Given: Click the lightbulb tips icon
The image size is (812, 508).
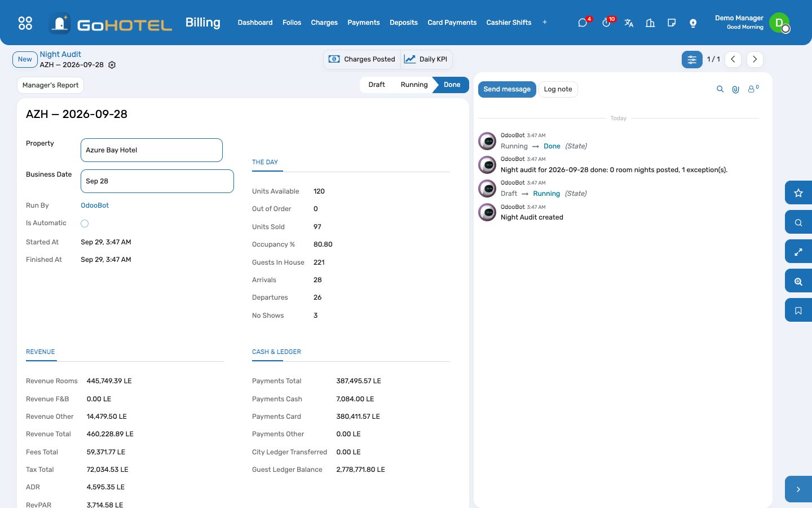Looking at the screenshot, I should click(x=693, y=23).
